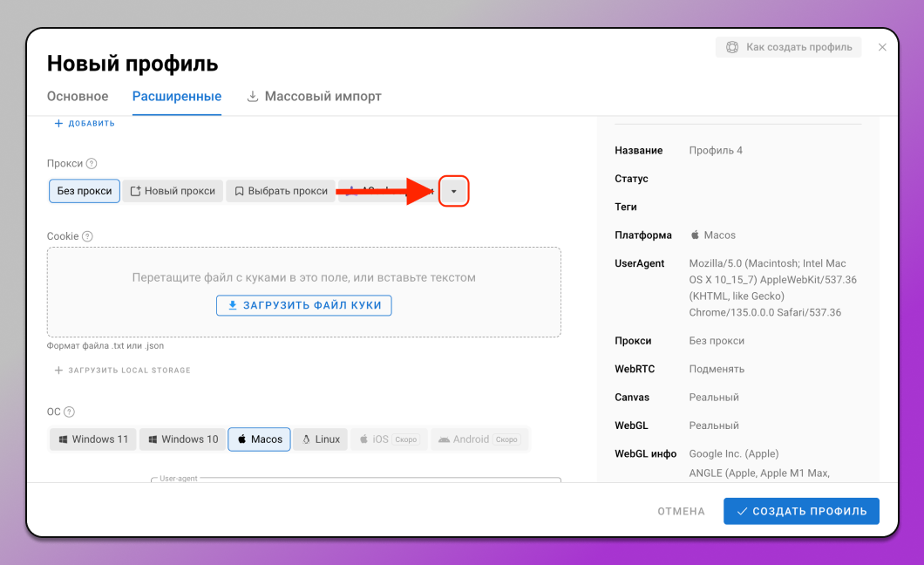The height and width of the screenshot is (565, 924).
Task: Click the bookmark icon on Выбрать прокси button
Action: click(238, 190)
